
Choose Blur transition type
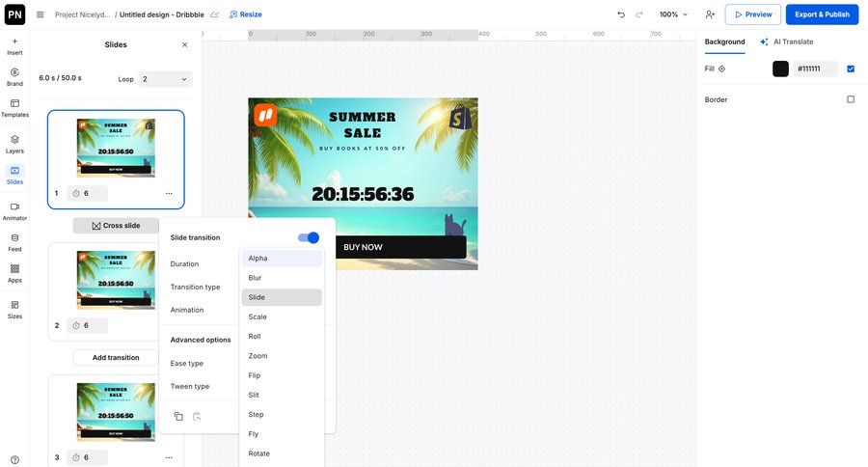[282, 278]
